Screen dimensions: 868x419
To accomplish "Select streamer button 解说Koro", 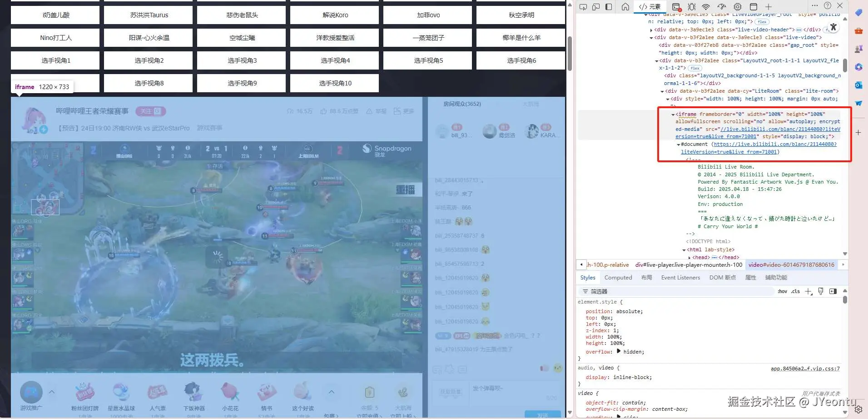I will pos(335,15).
